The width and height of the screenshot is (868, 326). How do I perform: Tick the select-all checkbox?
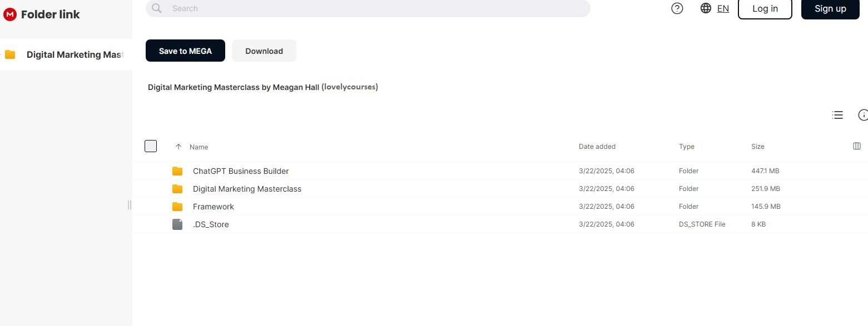pos(151,146)
